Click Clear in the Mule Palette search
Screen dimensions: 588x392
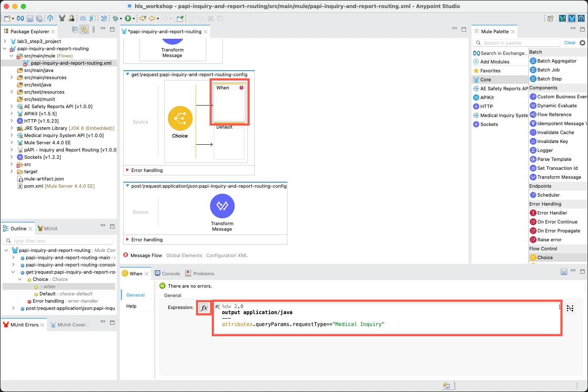[x=570, y=43]
